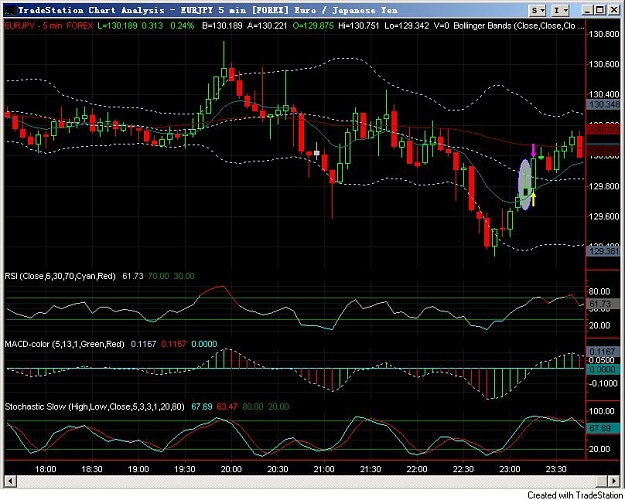625x500 pixels.
Task: Open the I dropdown button in title bar
Action: coord(560,11)
